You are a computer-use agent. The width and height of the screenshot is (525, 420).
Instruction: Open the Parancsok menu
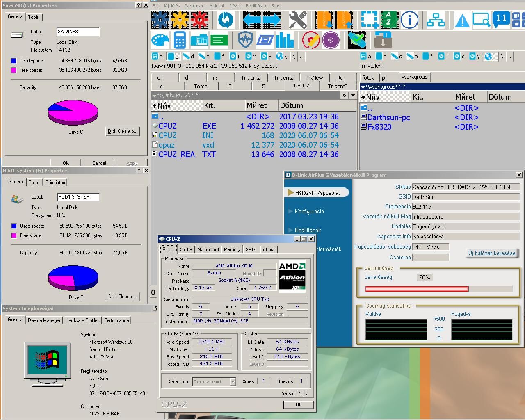[195, 6]
